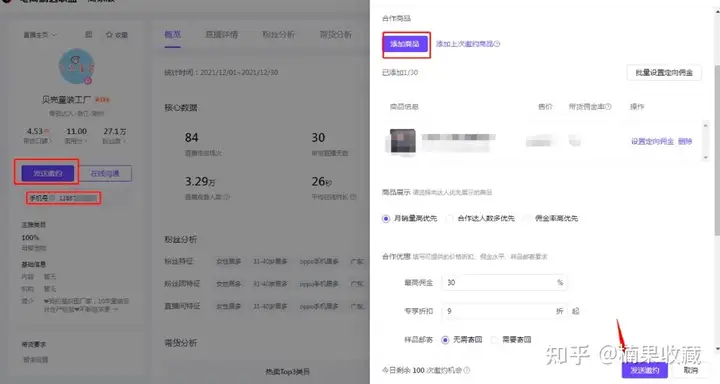
Task: Switch to the 带货分析 tab
Action: click(x=336, y=34)
